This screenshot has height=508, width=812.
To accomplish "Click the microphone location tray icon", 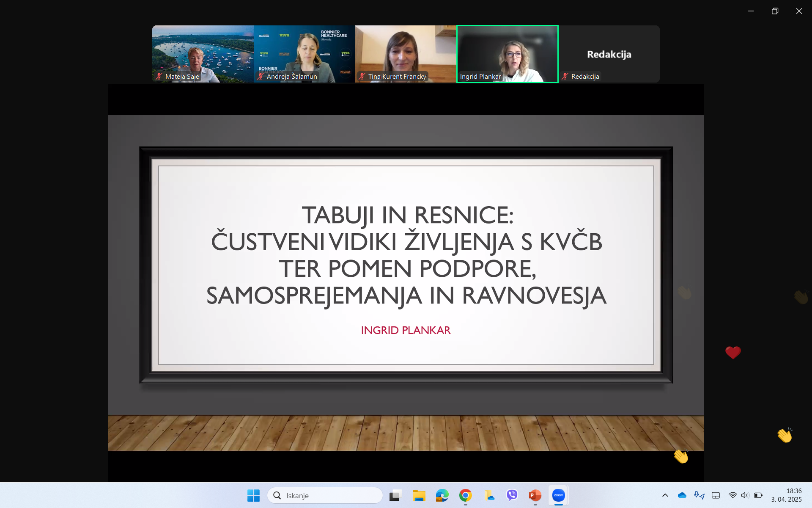I will [x=699, y=495].
